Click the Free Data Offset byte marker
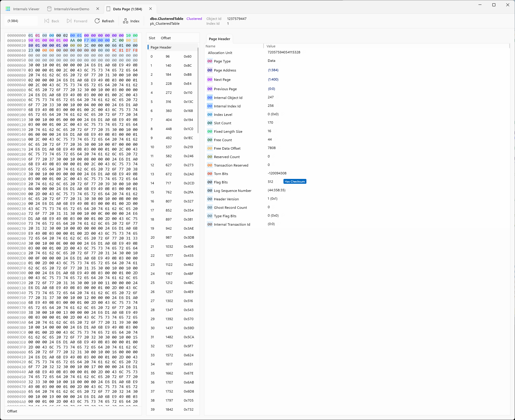515x420 pixels. pyautogui.click(x=210, y=148)
